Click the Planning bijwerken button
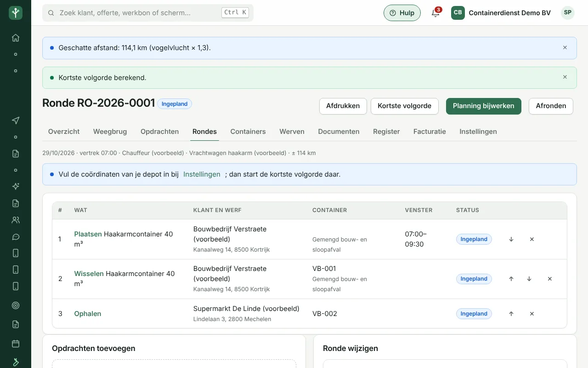Image resolution: width=588 pixels, height=368 pixels. [x=484, y=106]
